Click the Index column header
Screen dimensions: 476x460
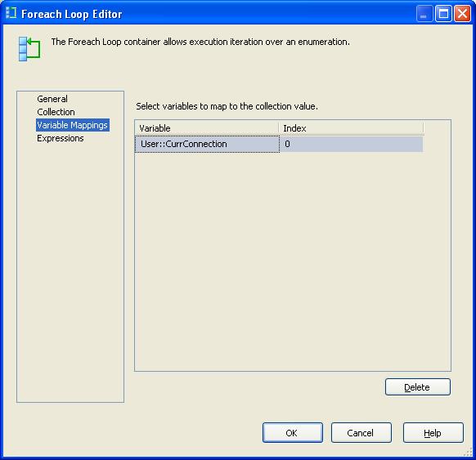(x=351, y=128)
